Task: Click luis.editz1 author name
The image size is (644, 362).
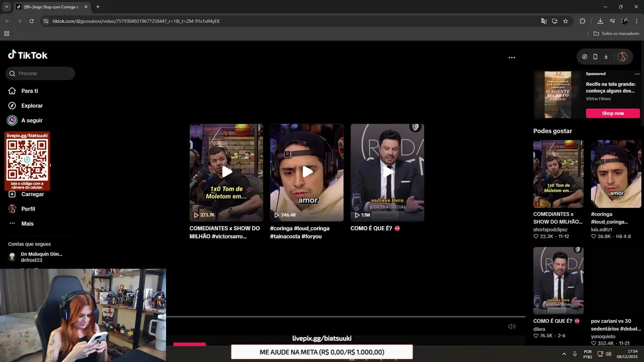Action: pyautogui.click(x=602, y=229)
